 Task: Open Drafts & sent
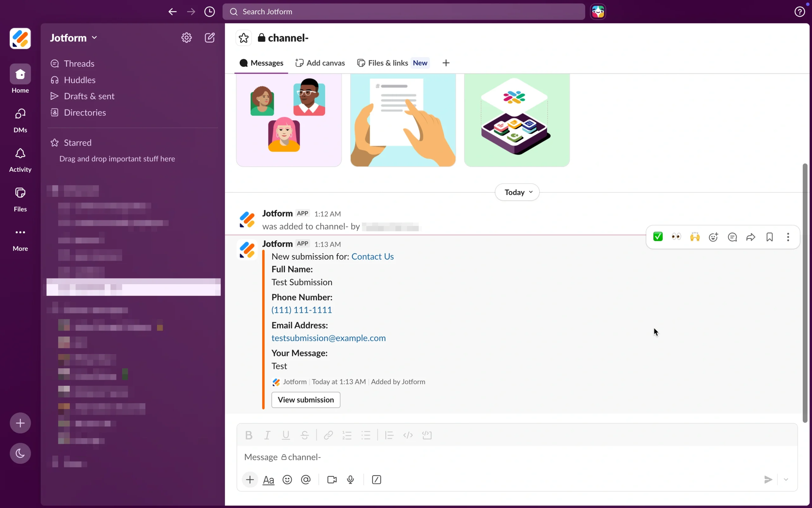pos(82,96)
